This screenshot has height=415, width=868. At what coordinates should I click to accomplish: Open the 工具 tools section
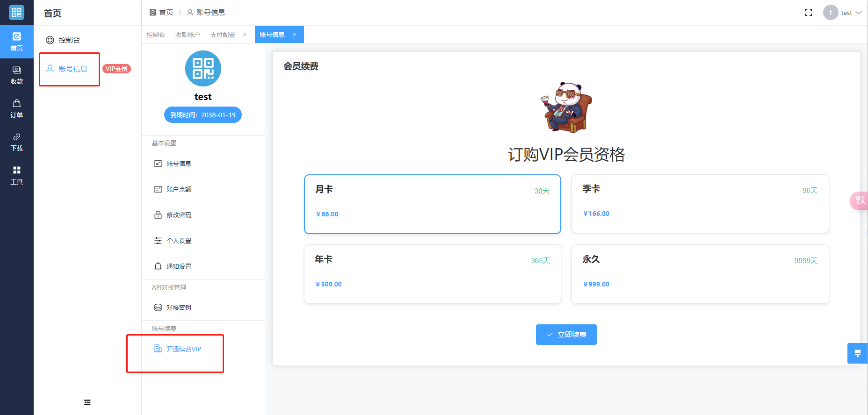click(x=17, y=175)
